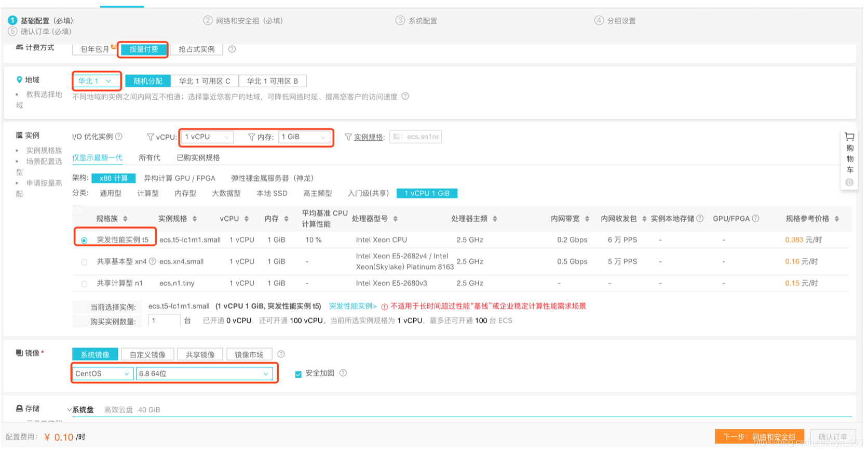Go to step 系统配置
This screenshot has width=868, height=452.
(x=416, y=21)
